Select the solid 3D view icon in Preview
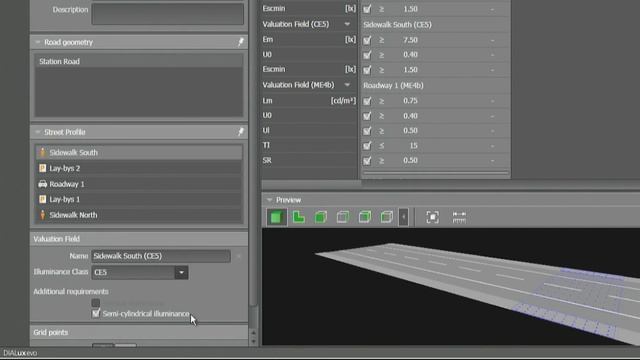Image resolution: width=640 pixels, height=360 pixels. (276, 217)
